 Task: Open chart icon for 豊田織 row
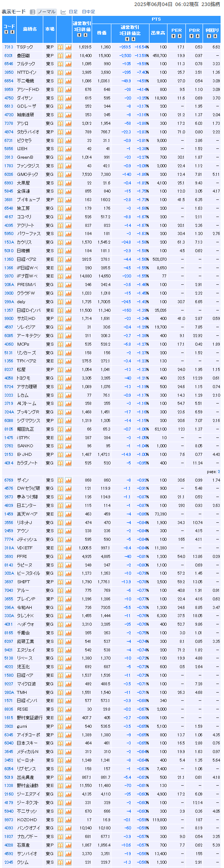[68, 55]
